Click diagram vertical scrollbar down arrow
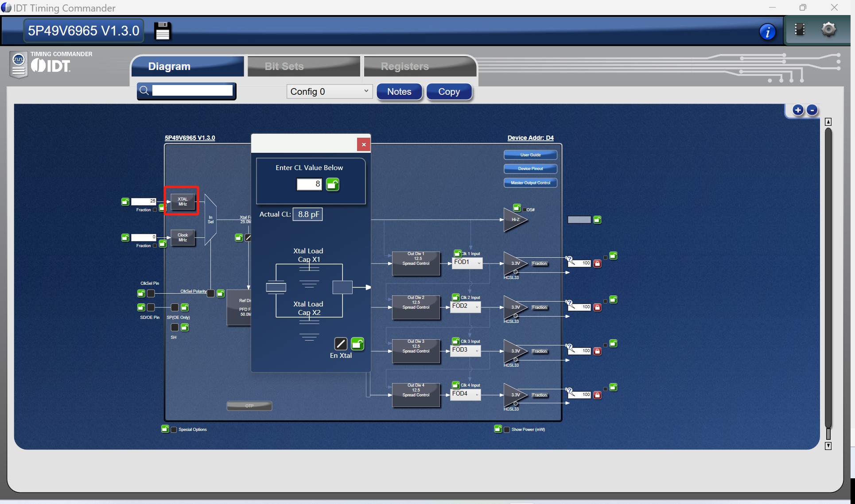This screenshot has height=504, width=855. pos(828,446)
